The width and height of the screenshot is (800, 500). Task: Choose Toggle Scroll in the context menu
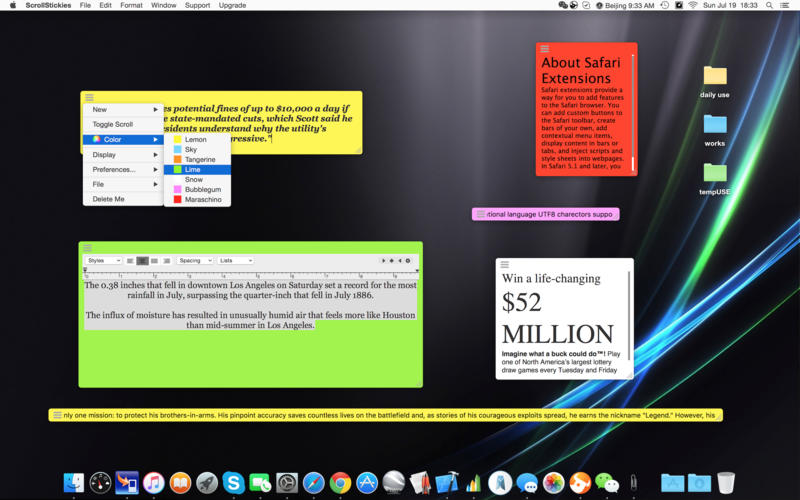(113, 124)
